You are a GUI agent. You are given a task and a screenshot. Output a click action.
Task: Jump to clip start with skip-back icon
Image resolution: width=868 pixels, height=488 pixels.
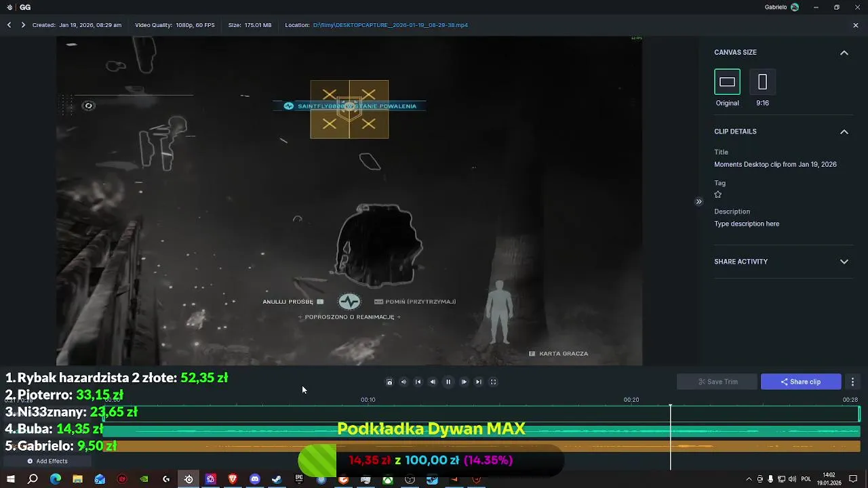(418, 382)
